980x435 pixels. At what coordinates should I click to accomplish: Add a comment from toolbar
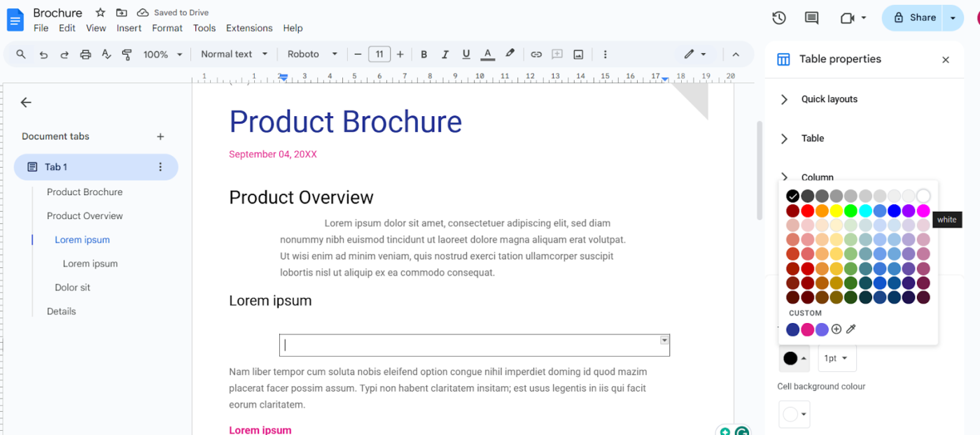pos(557,54)
